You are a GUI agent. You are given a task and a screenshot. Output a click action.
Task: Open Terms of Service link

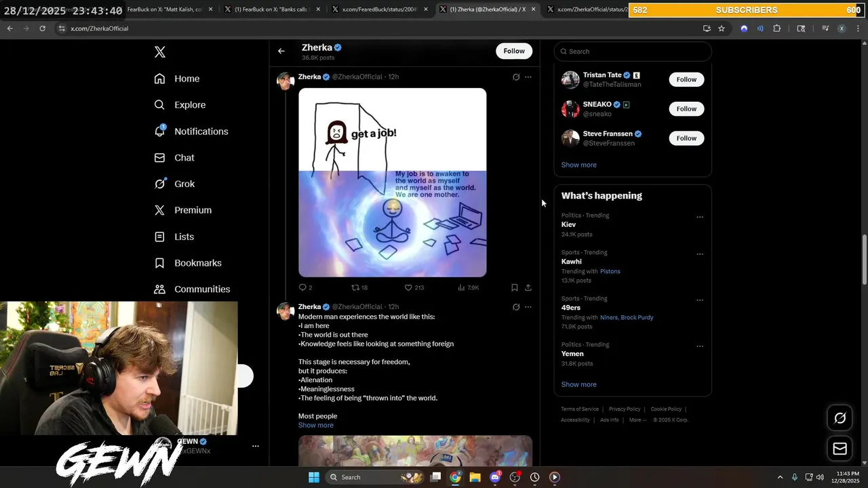(580, 409)
